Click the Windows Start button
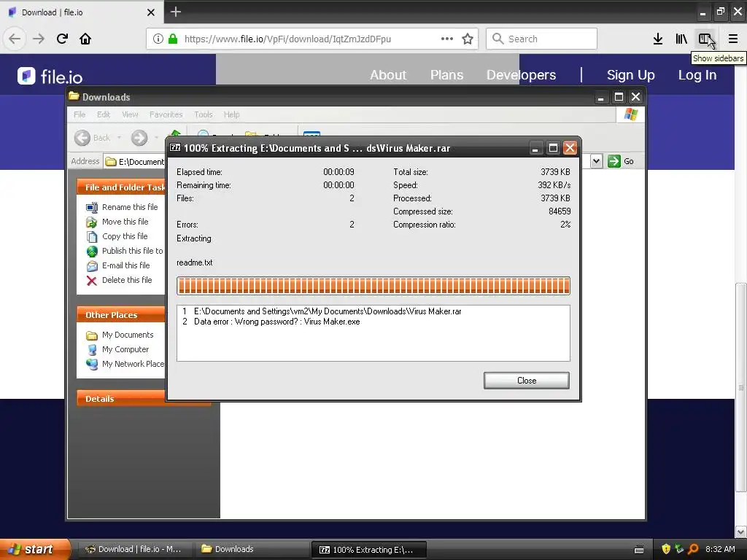Image resolution: width=747 pixels, height=560 pixels. (35, 550)
